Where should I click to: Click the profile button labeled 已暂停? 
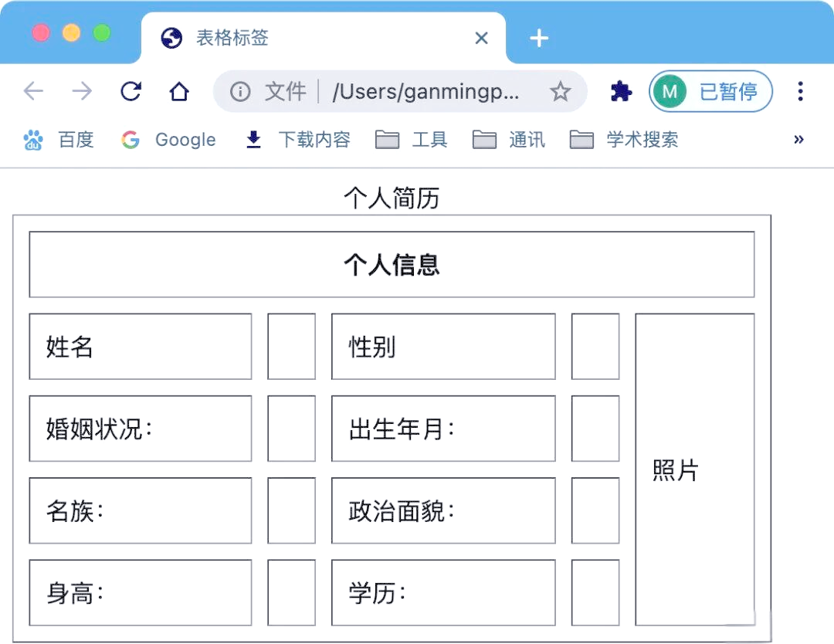[x=710, y=91]
